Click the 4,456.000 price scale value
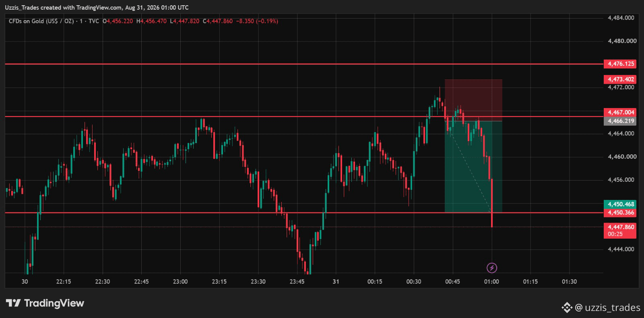This screenshot has width=644, height=318. click(x=621, y=180)
